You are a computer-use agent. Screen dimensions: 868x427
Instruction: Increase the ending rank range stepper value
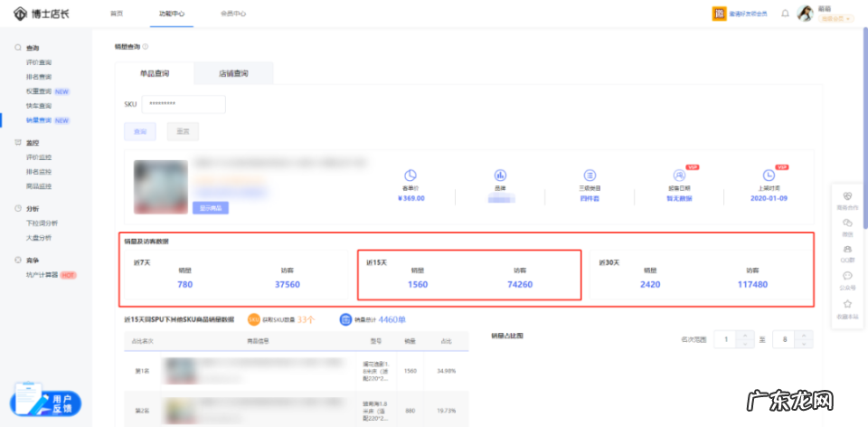(804, 335)
